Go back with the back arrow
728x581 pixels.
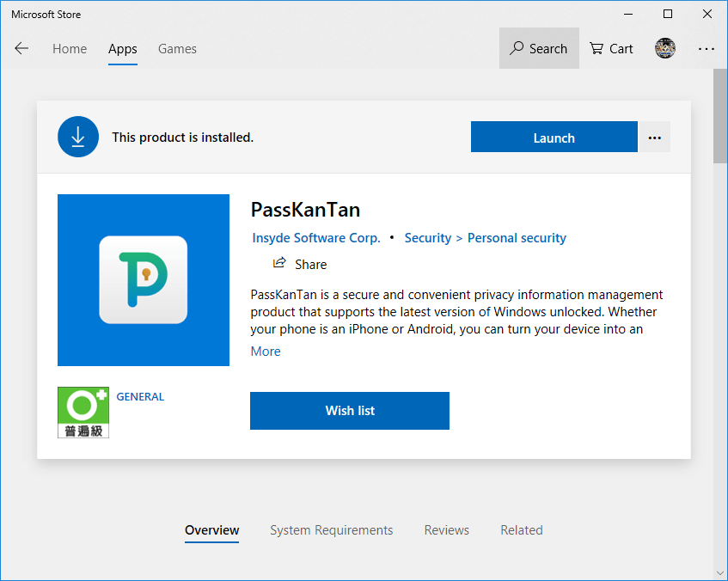pos(21,48)
